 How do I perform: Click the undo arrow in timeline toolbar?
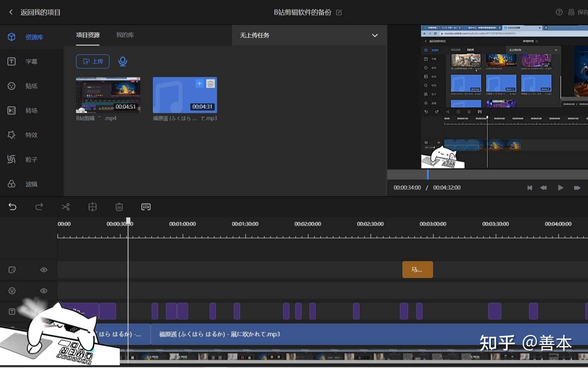tap(12, 207)
